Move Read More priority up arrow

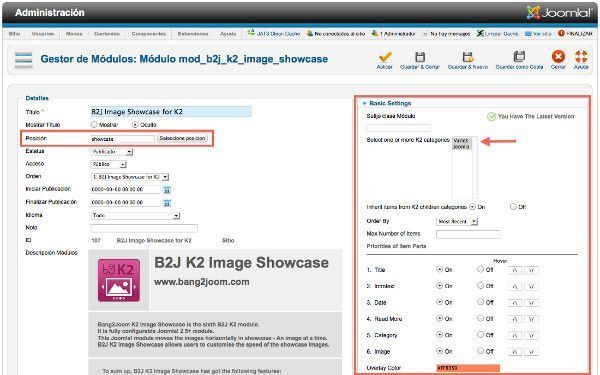point(515,320)
